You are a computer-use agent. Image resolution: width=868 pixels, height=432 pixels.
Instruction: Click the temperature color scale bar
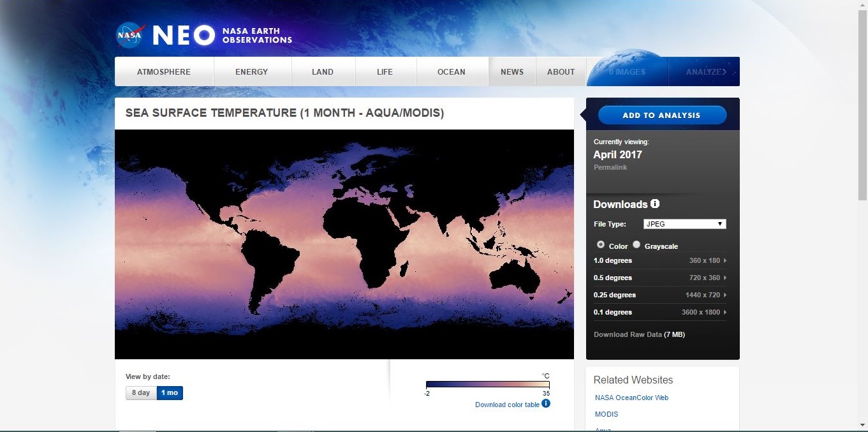(x=487, y=385)
